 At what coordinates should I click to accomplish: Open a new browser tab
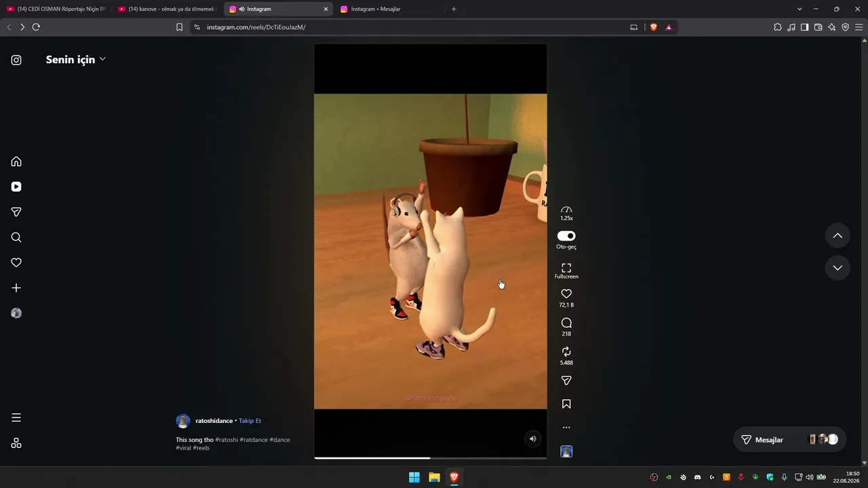pyautogui.click(x=454, y=9)
